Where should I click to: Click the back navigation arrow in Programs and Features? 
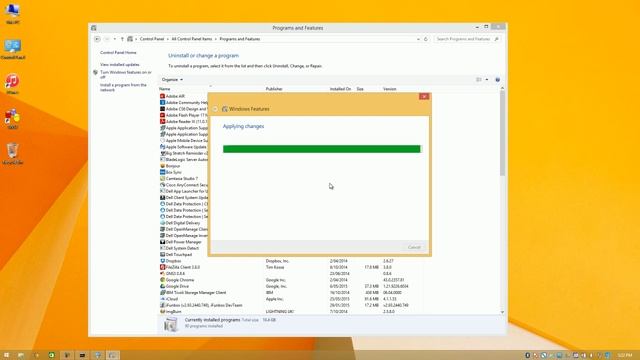97,39
